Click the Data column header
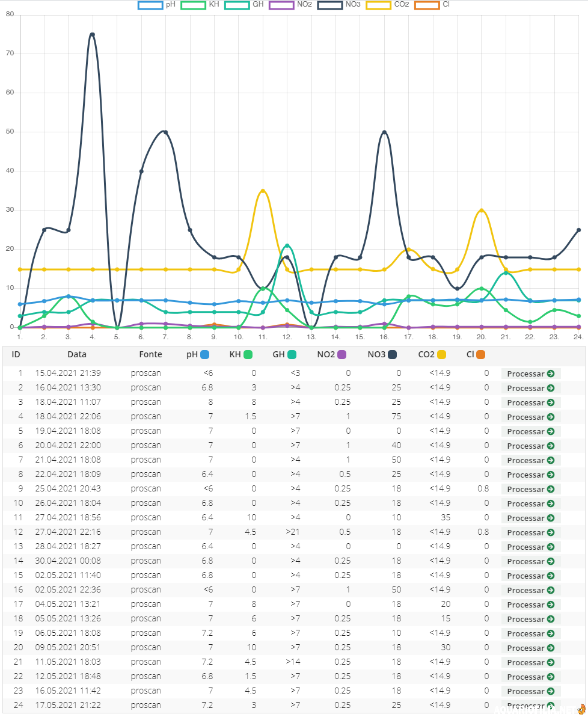Screen dimensions: 588x717 pyautogui.click(x=77, y=354)
